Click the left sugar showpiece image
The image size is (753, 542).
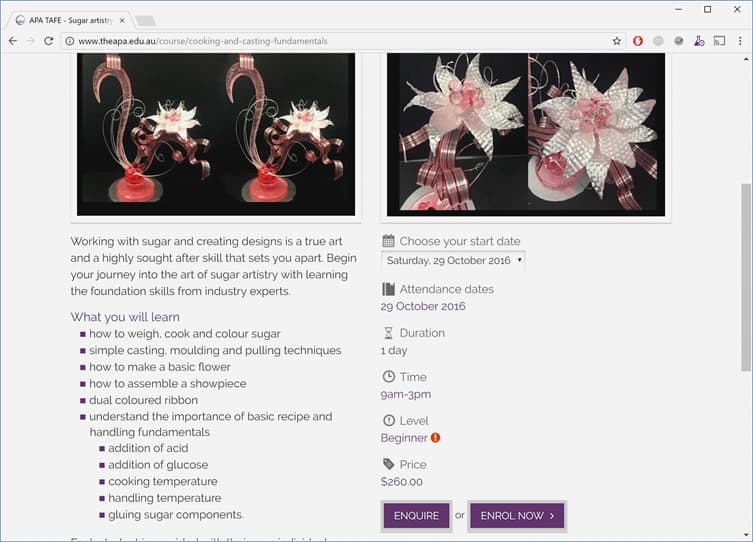[x=215, y=133]
